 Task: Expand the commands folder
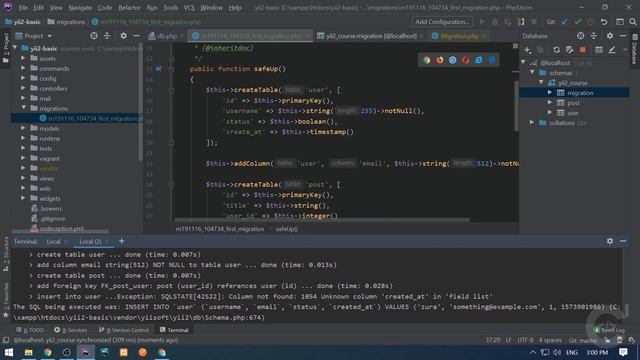tap(23, 68)
